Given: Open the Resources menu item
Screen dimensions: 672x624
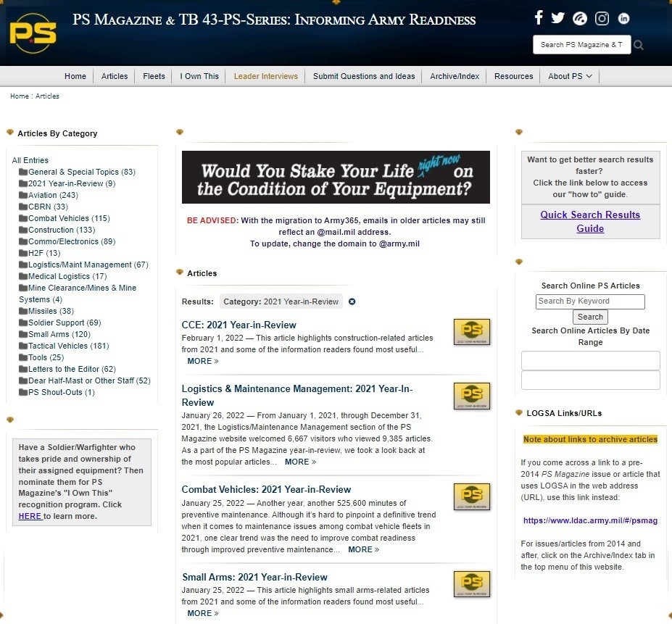Looking at the screenshot, I should click(513, 76).
